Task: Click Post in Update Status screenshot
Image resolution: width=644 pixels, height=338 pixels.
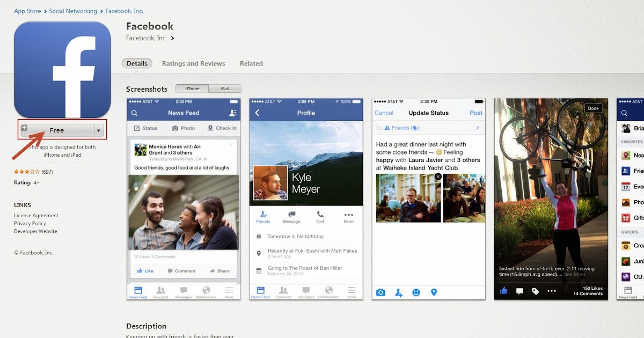Action: click(476, 113)
